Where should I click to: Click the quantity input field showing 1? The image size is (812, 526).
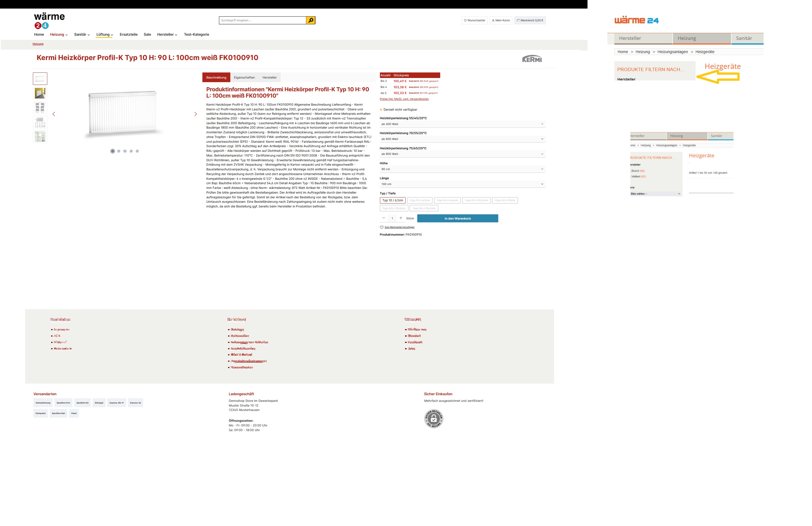[392, 218]
